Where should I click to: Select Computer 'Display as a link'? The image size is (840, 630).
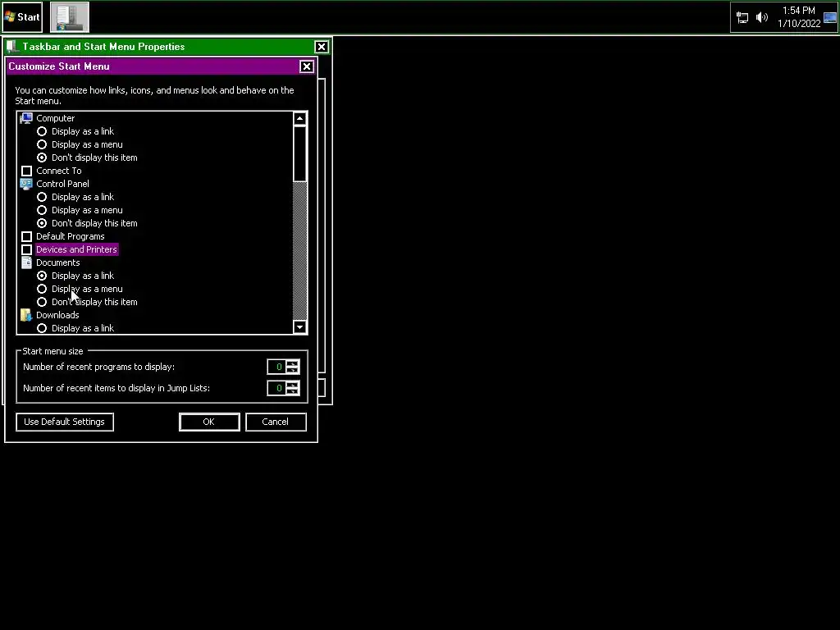42,131
